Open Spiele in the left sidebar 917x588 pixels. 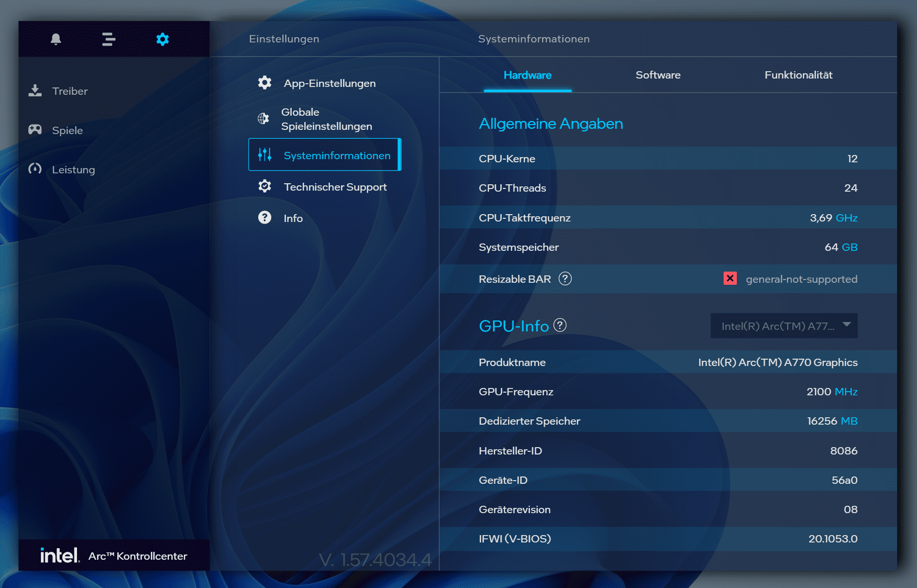click(x=67, y=130)
